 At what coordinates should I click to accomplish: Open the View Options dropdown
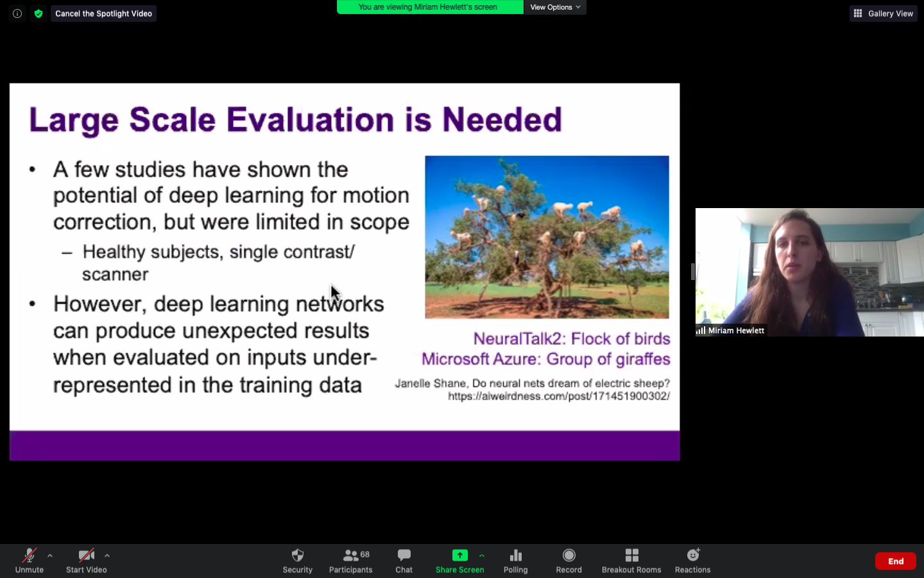coord(555,7)
